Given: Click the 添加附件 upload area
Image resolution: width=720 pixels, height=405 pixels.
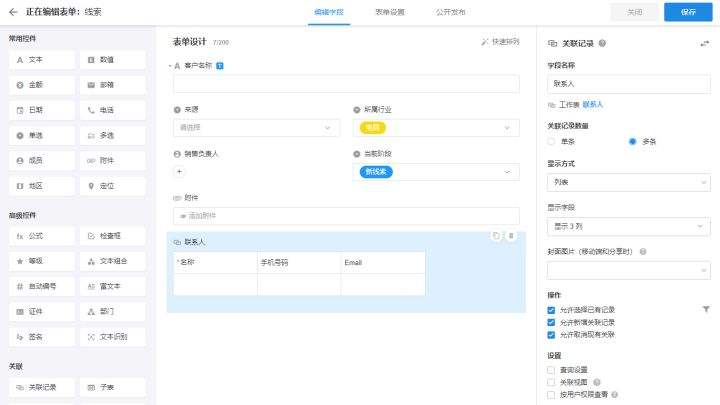Looking at the screenshot, I should click(346, 216).
